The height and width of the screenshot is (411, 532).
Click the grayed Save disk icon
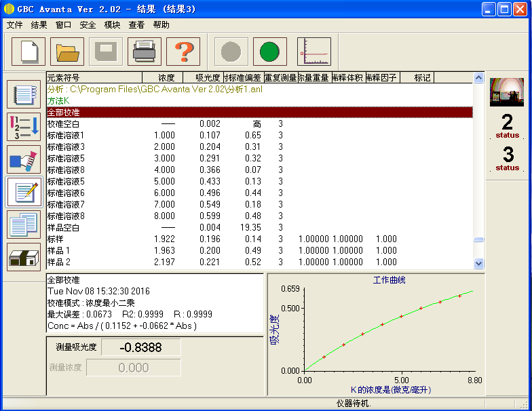[x=106, y=52]
